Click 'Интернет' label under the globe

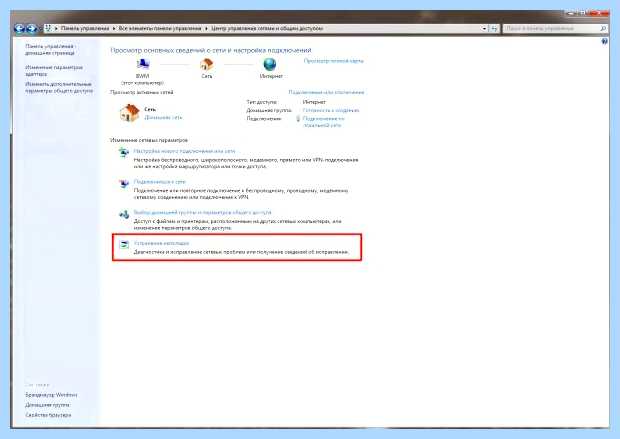click(x=271, y=76)
